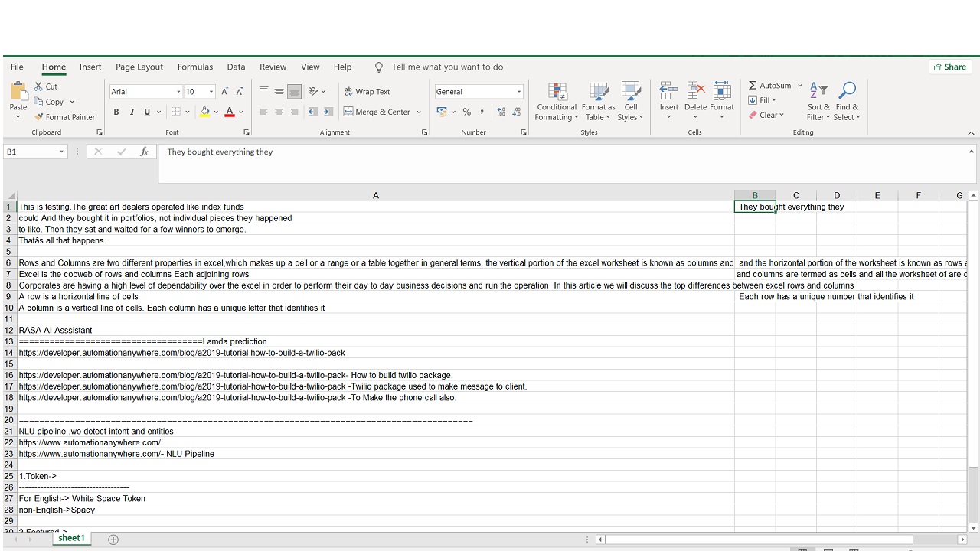980x551 pixels.
Task: Click the Cut scissors icon
Action: coord(39,86)
